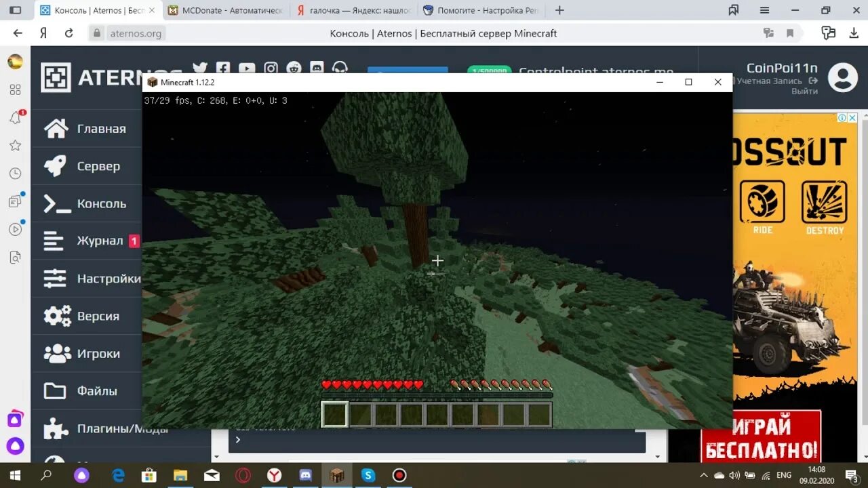Screen dimensions: 868x488
Task: Open the Aternos support headset icon
Action: click(340, 68)
